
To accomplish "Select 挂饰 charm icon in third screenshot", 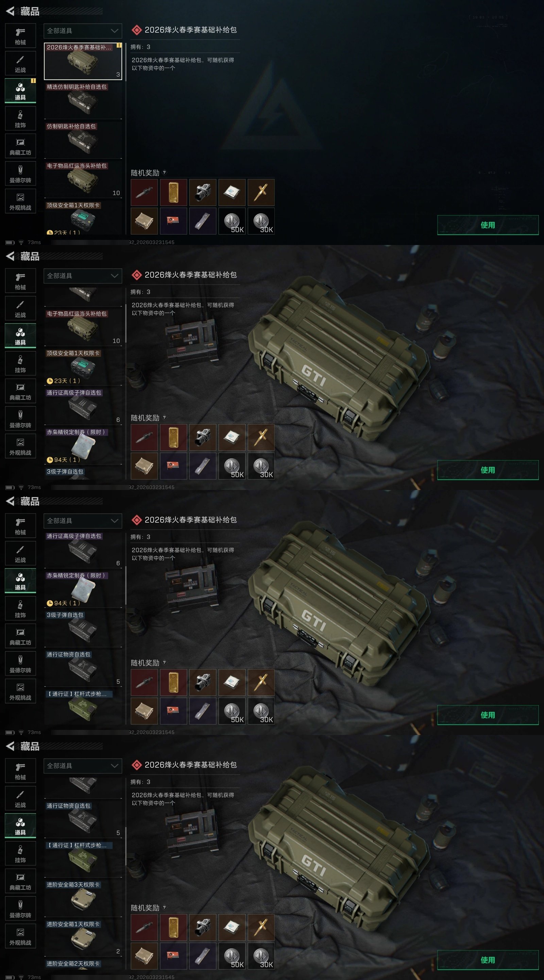I will (x=20, y=609).
